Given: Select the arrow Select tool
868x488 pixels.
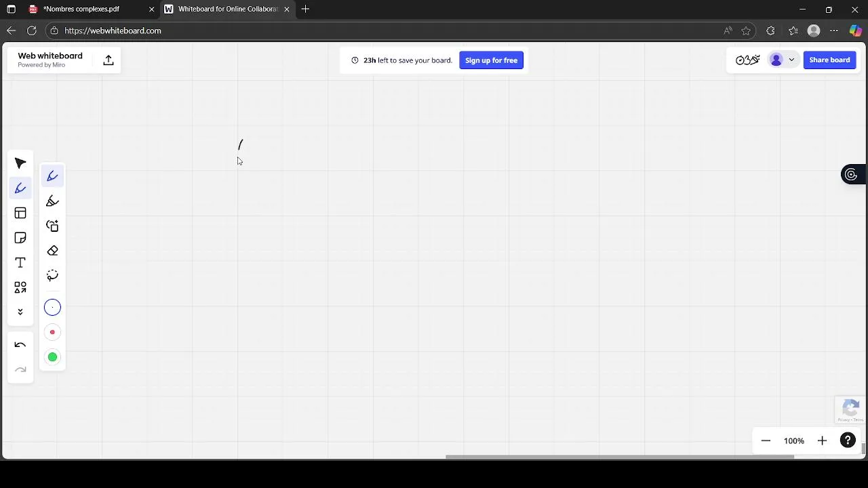Looking at the screenshot, I should [20, 163].
